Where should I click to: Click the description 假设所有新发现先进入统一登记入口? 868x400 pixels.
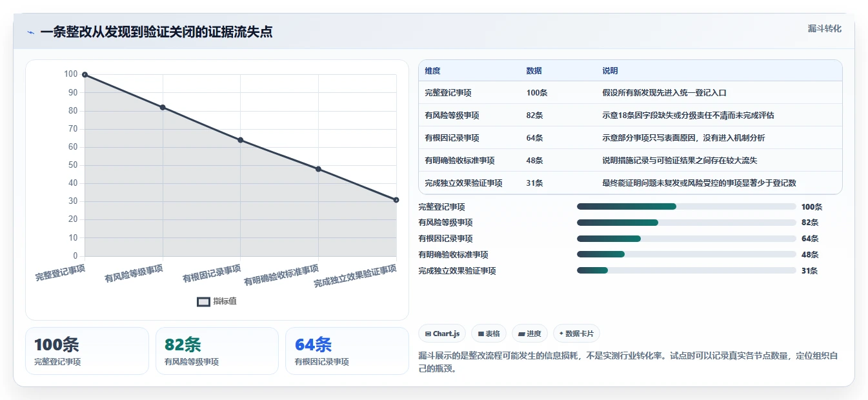pyautogui.click(x=665, y=93)
